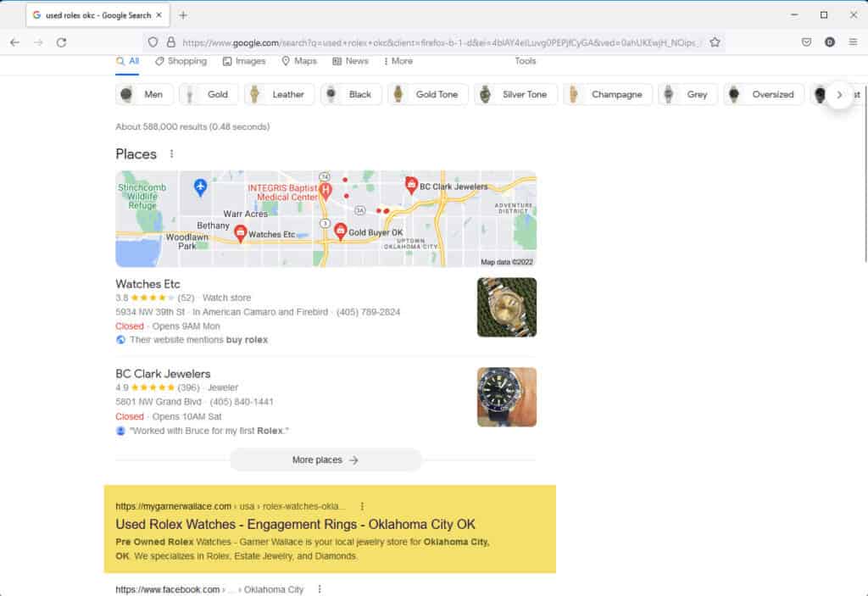Switch to the Images search tab

[244, 61]
